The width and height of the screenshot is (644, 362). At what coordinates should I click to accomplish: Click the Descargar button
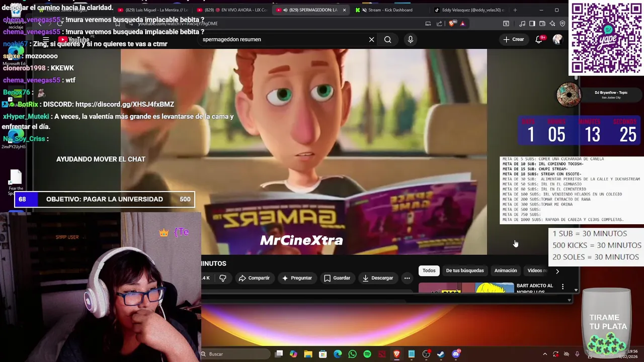377,278
